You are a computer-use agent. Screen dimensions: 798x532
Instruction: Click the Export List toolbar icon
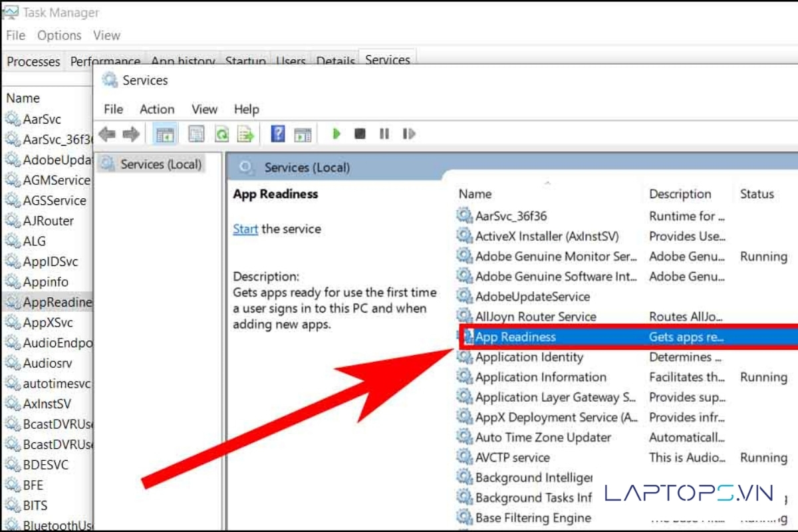point(246,134)
